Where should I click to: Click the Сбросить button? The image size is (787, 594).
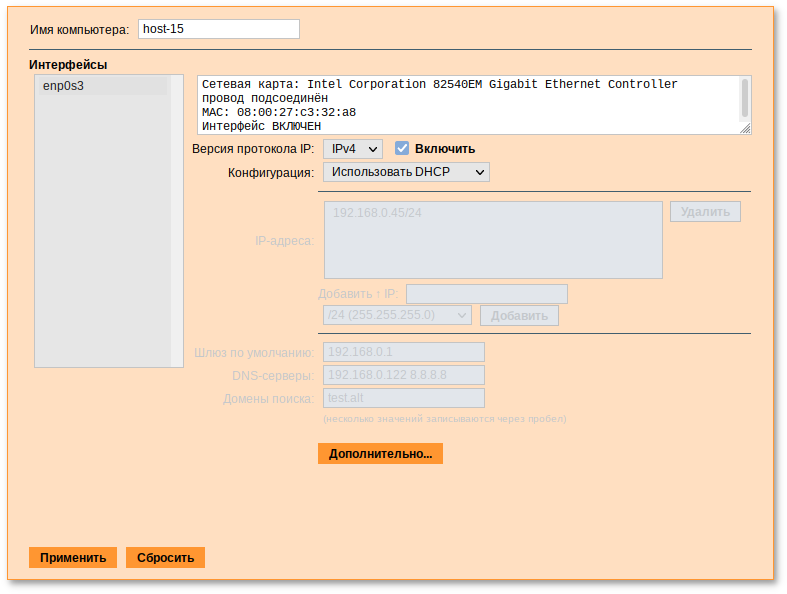click(165, 558)
